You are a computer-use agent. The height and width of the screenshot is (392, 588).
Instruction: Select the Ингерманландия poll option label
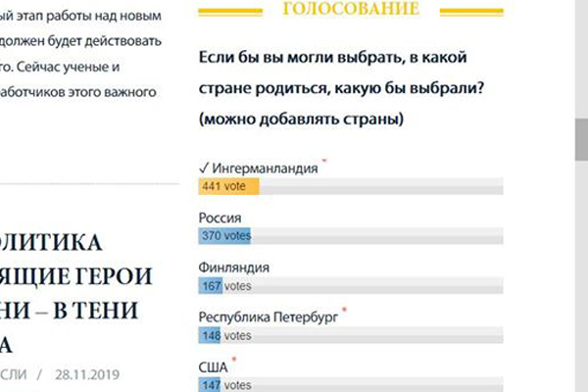(x=265, y=169)
